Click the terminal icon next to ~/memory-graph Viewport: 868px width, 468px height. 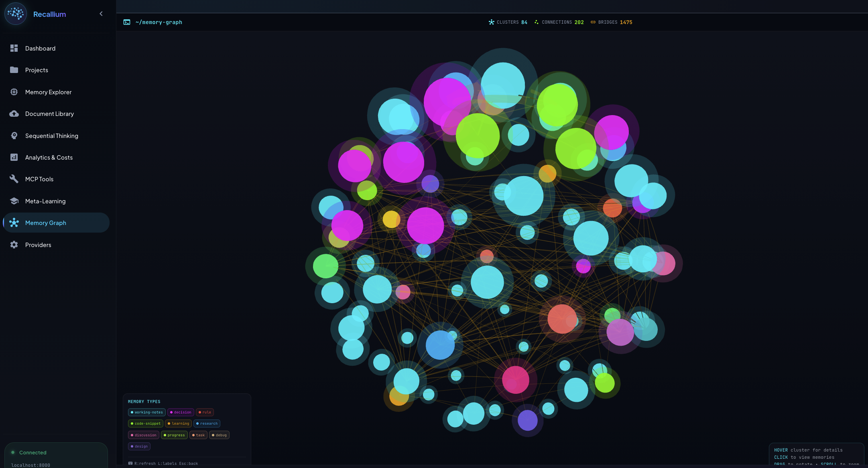pyautogui.click(x=126, y=22)
